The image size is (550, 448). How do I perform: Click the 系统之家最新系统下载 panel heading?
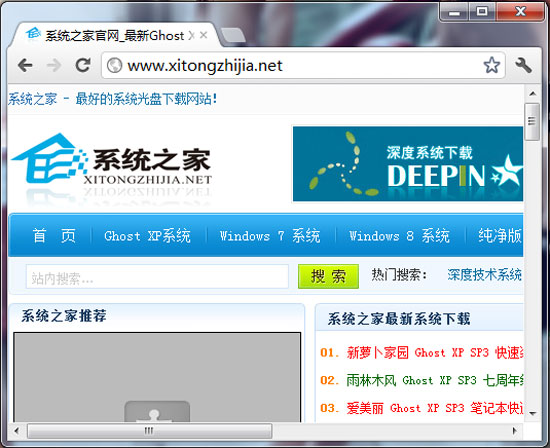[x=399, y=319]
